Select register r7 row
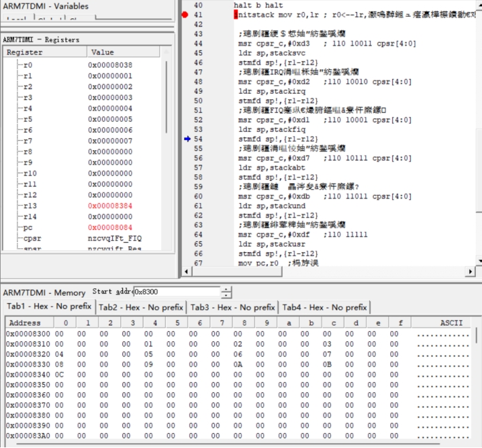Image resolution: width=482 pixels, height=448 pixels. (82, 141)
